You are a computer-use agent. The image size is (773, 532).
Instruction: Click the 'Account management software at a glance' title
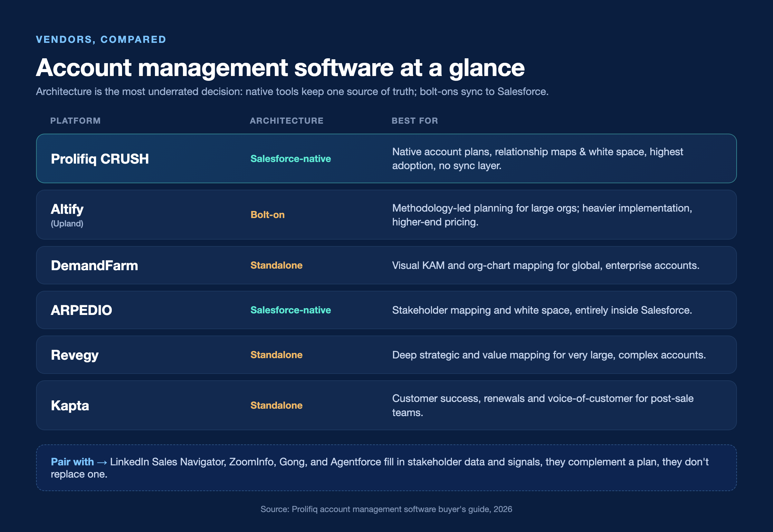pos(280,68)
